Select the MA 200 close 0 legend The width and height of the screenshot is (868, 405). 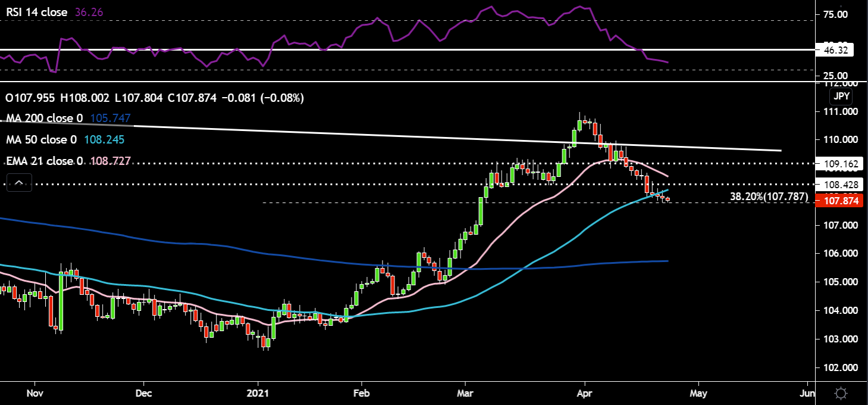(x=43, y=119)
